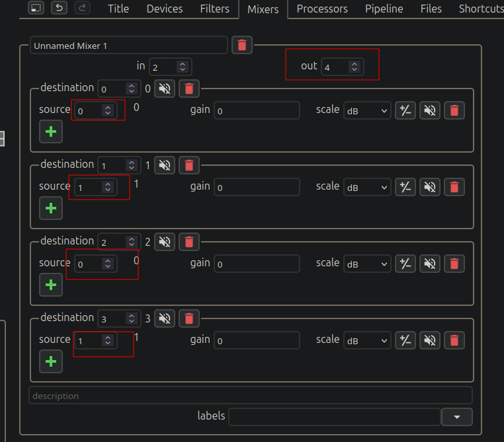Expand the labels dropdown arrow
The width and height of the screenshot is (504, 442).
point(457,417)
